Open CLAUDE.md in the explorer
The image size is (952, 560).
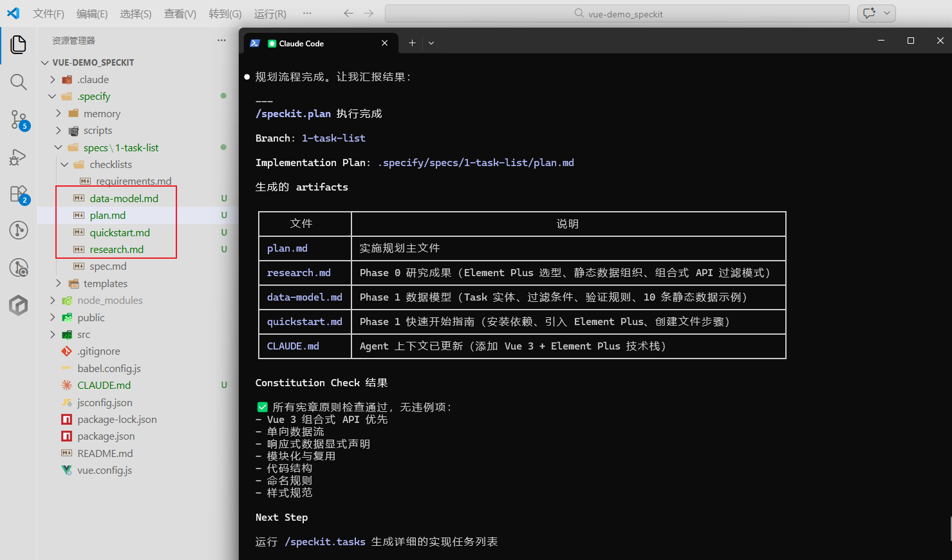[x=104, y=386]
